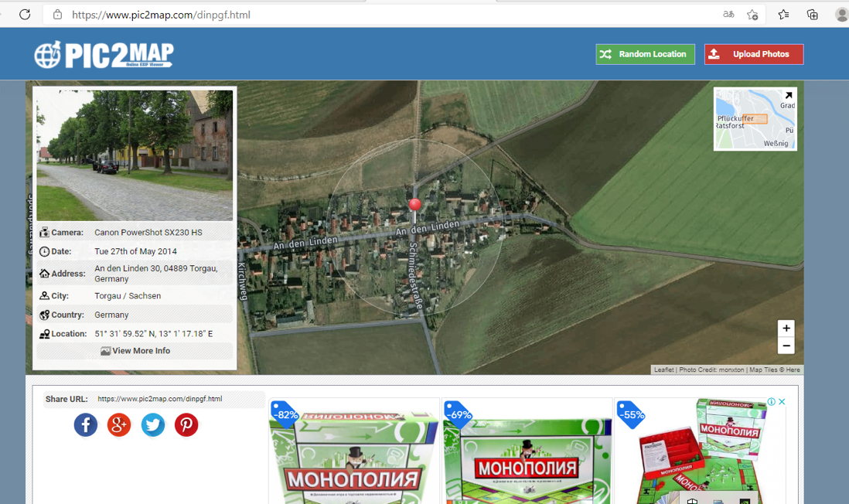Image resolution: width=849 pixels, height=504 pixels.
Task: Share via the Google Plus icon
Action: (x=119, y=424)
